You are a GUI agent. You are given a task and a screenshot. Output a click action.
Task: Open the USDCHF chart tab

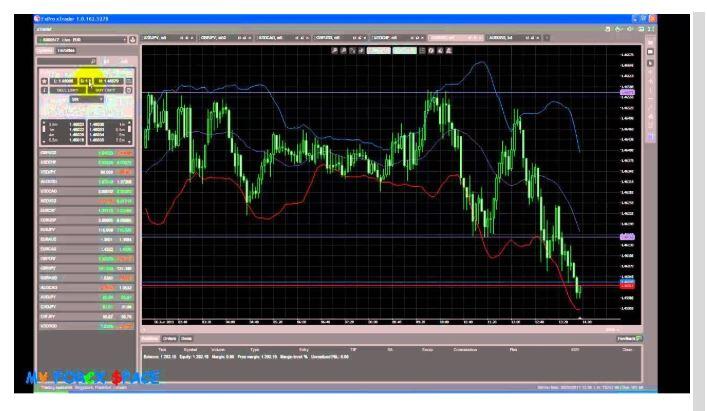pyautogui.click(x=397, y=38)
